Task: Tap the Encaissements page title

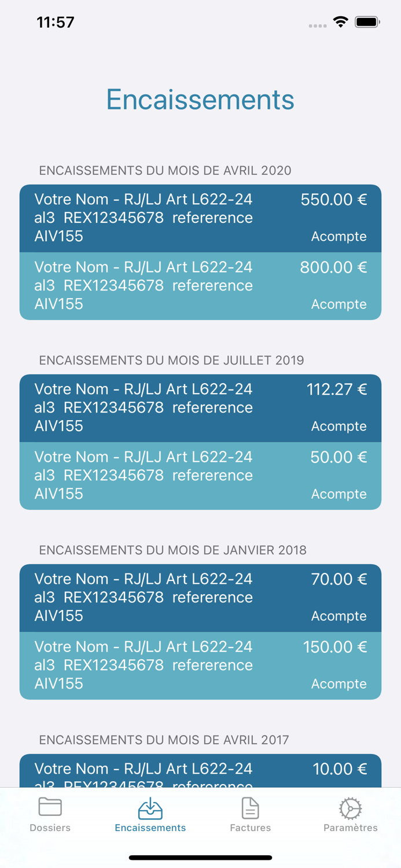Action: coord(200,99)
